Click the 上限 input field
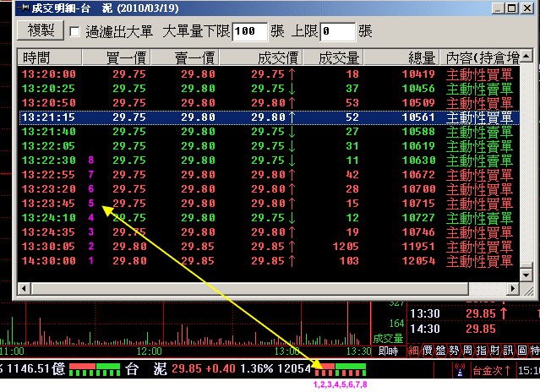The height and width of the screenshot is (392, 540). click(336, 31)
